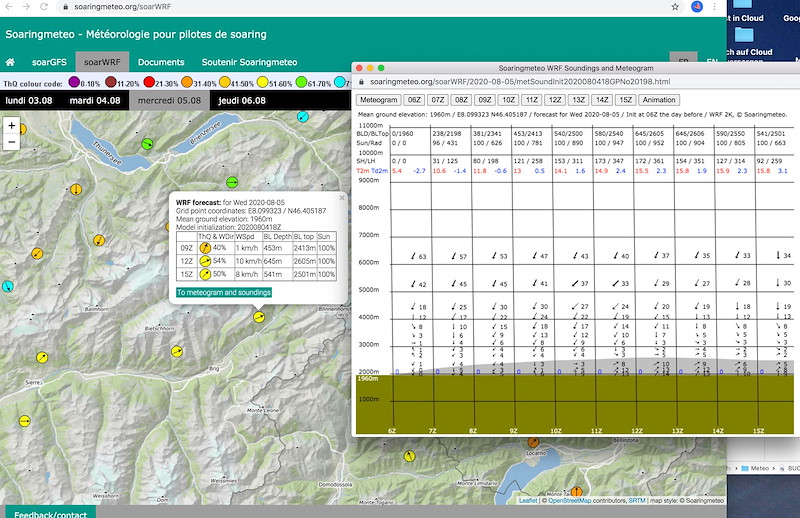This screenshot has width=800, height=518.
Task: Show the 08Z sounding
Action: pos(461,100)
